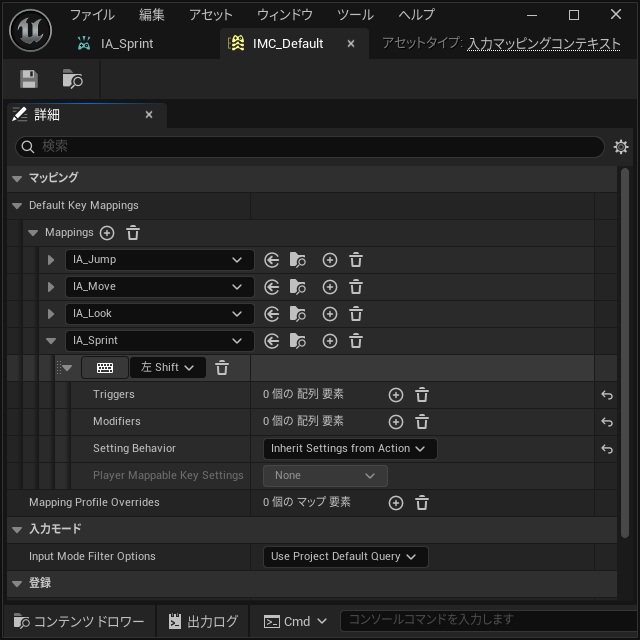Browse to asset in Content Browser from toolbar
The height and width of the screenshot is (640, 640).
click(x=72, y=79)
